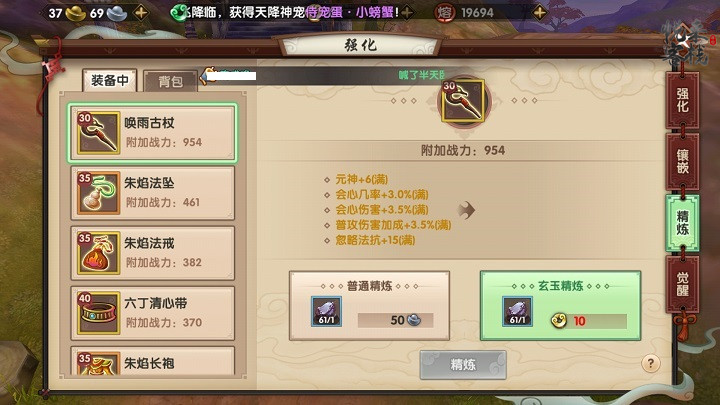This screenshot has width=720, height=405.
Task: Click the plus icon beside silver ingot currency
Action: tap(141, 12)
